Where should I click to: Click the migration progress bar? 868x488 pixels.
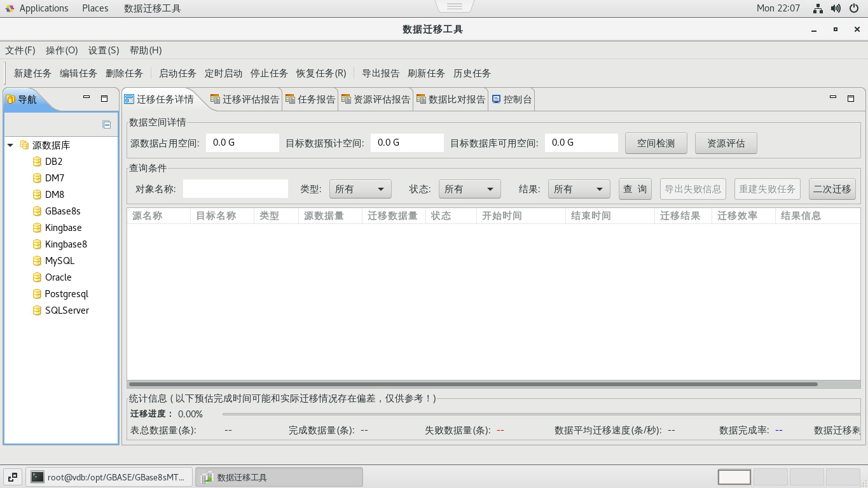pyautogui.click(x=541, y=414)
